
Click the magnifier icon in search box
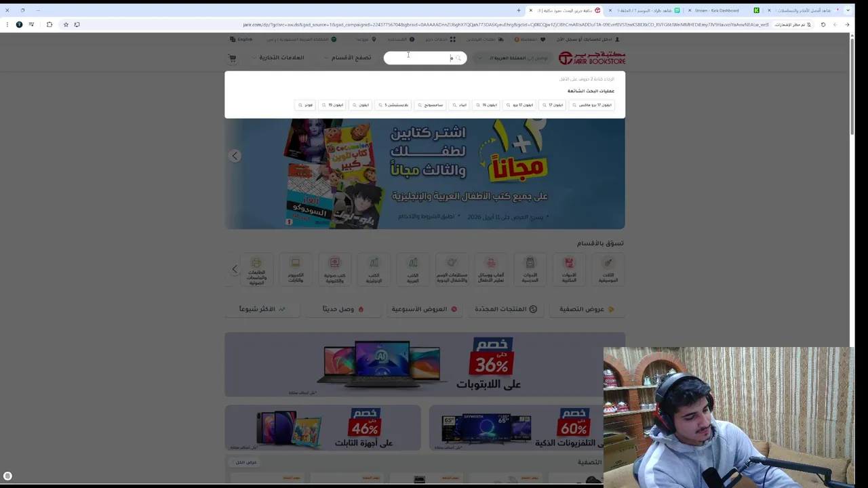(458, 58)
